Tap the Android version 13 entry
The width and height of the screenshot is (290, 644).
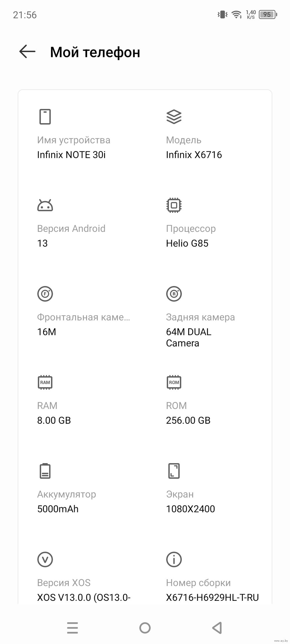click(42, 243)
